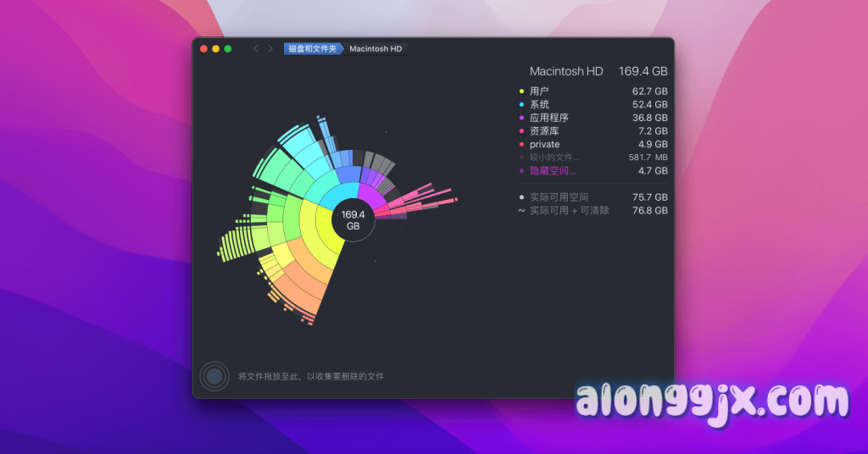Expand the 较小的文件... entry
The height and width of the screenshot is (454, 868).
554,158
